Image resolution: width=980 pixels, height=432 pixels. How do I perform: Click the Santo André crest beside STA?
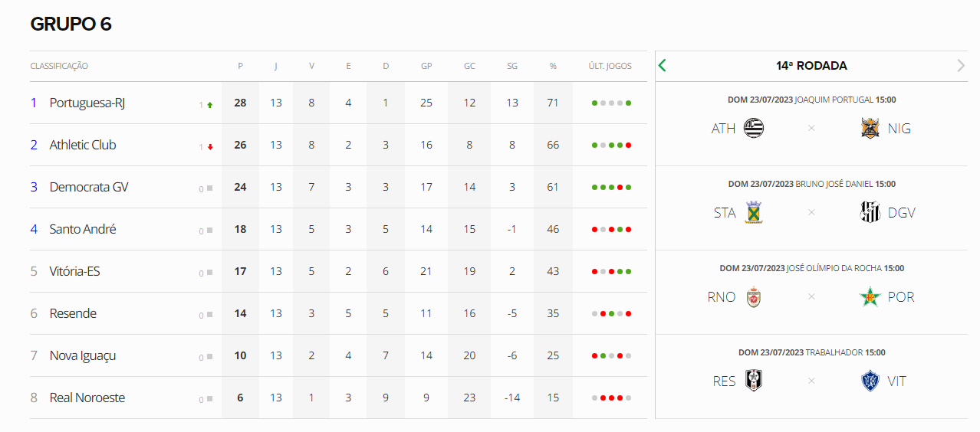coord(755,212)
